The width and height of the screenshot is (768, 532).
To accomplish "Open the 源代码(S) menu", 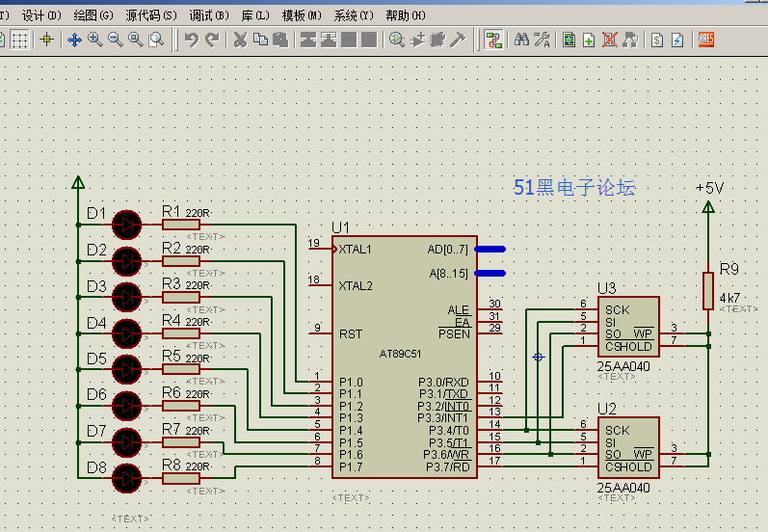I will 151,15.
